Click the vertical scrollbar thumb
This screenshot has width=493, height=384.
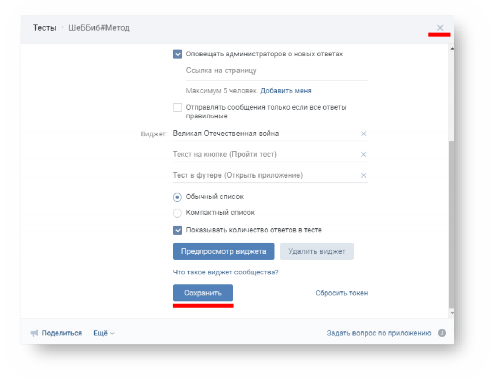[x=452, y=224]
